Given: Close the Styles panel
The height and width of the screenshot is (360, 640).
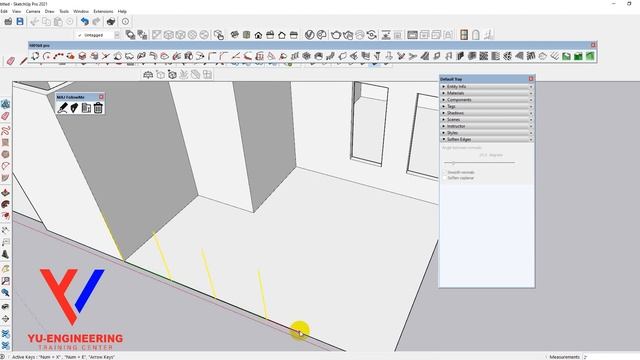Looking at the screenshot, I should pos(531,133).
